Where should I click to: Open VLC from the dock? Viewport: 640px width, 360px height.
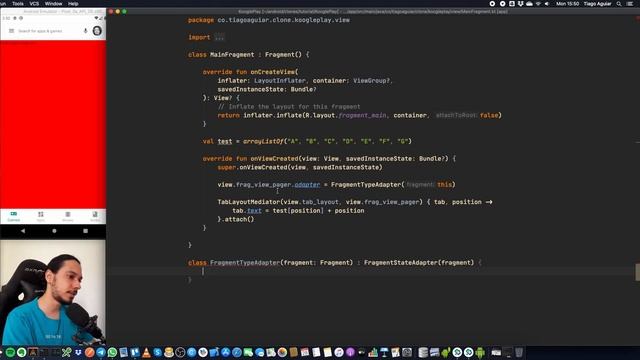tap(146, 352)
